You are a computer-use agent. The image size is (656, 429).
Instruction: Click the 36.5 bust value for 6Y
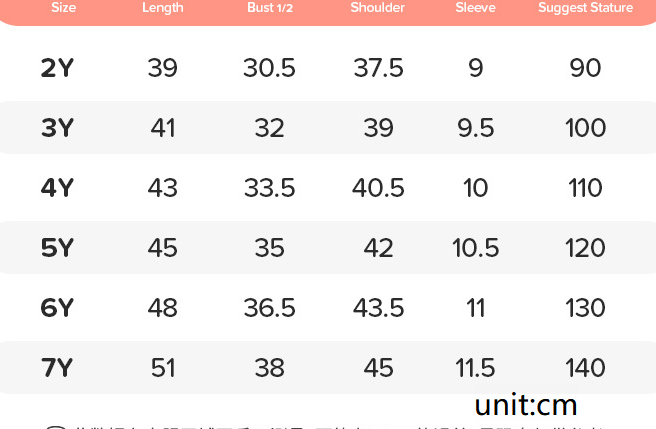click(269, 308)
